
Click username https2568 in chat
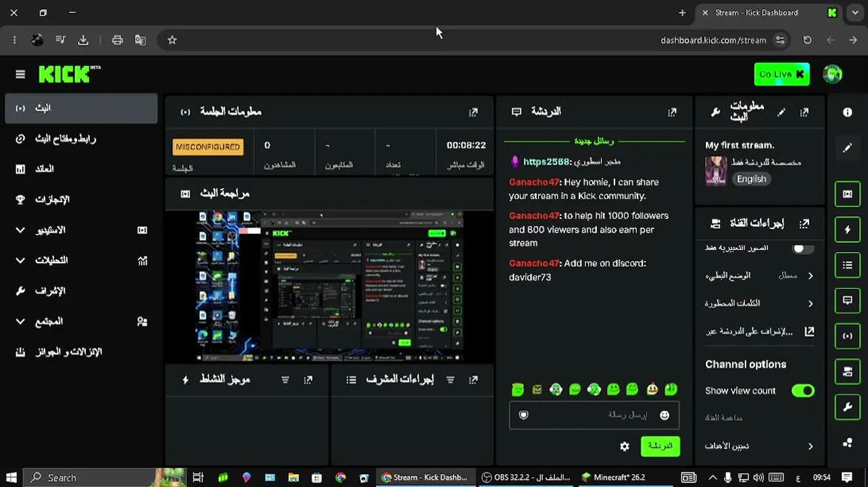(x=547, y=162)
